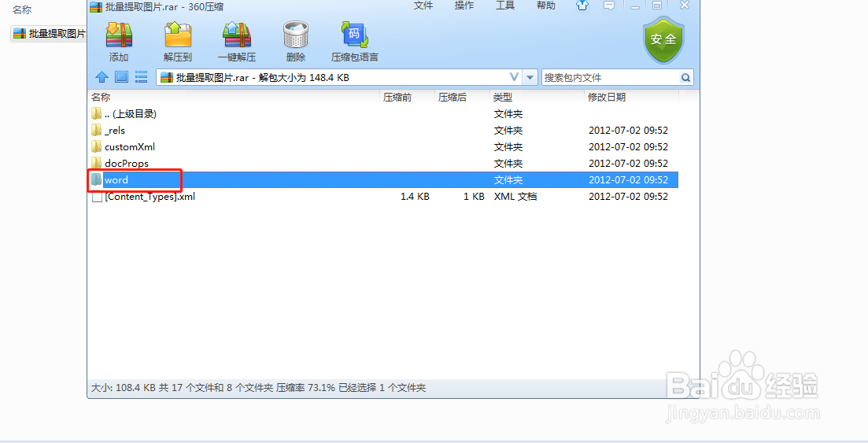Open the 工具 menu
Viewport: 868px width, 443px height.
tap(505, 6)
